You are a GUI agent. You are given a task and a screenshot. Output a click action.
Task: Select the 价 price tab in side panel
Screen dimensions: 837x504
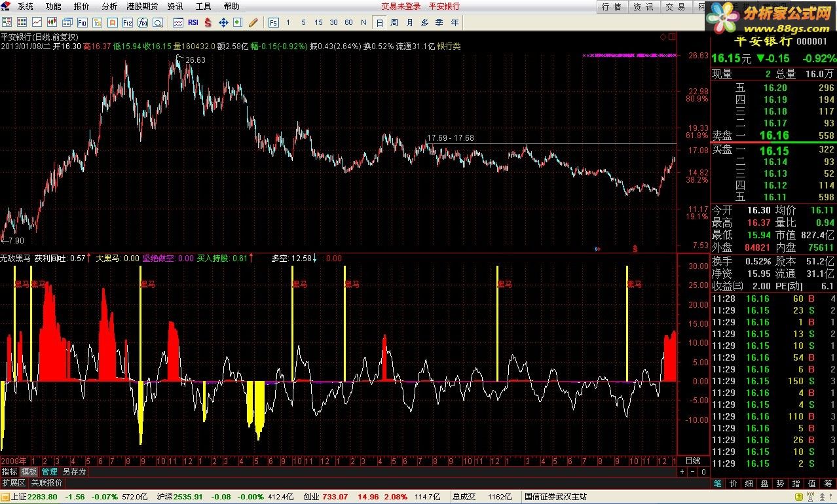[734, 484]
